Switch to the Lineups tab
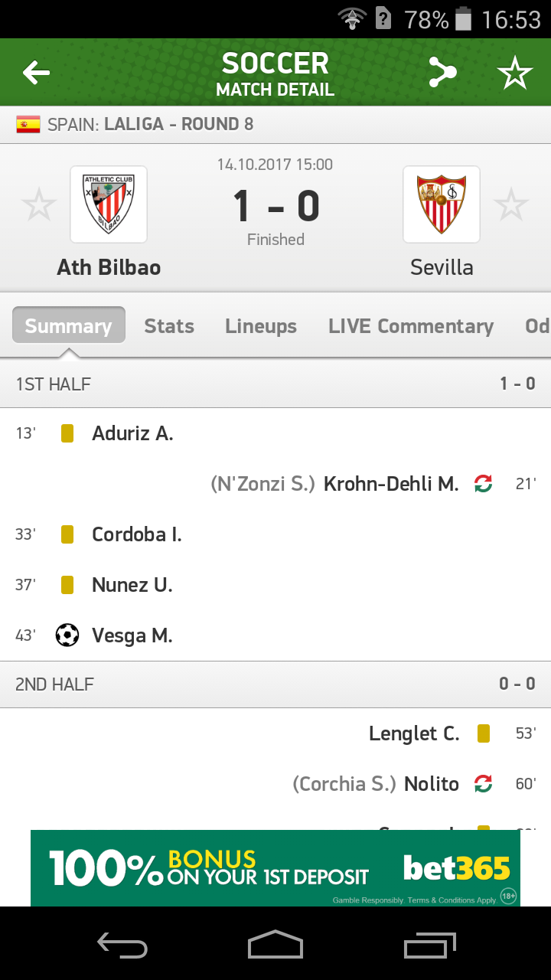This screenshot has width=551, height=980. [x=261, y=326]
